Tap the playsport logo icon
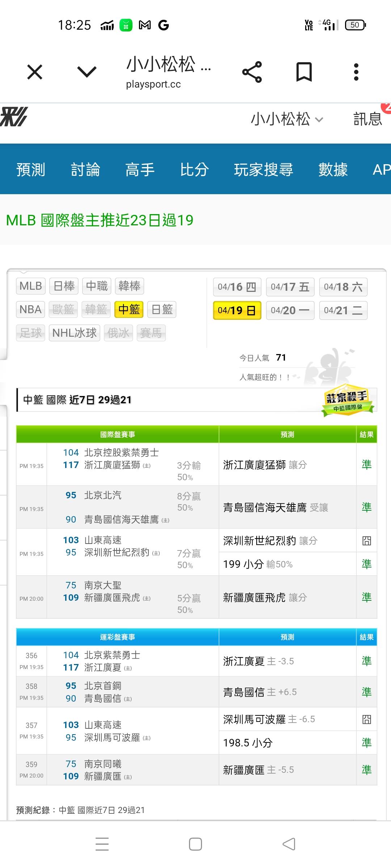 click(14, 117)
